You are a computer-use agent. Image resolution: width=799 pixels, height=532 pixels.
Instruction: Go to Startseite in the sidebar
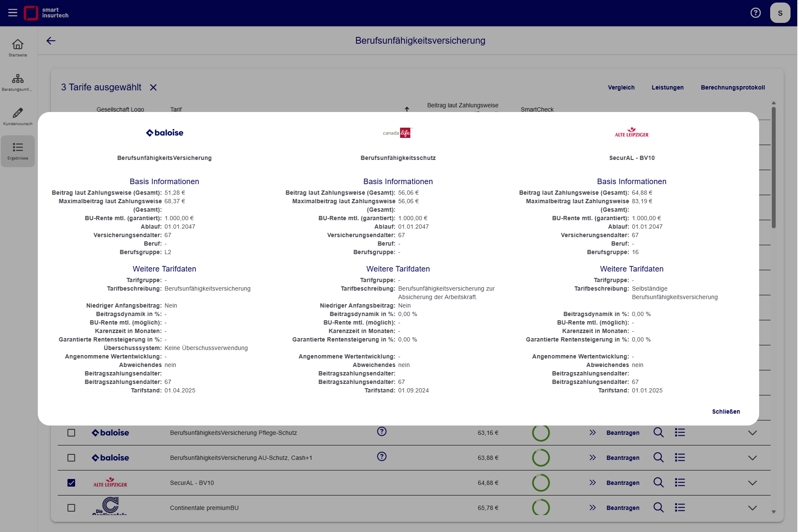[18, 48]
